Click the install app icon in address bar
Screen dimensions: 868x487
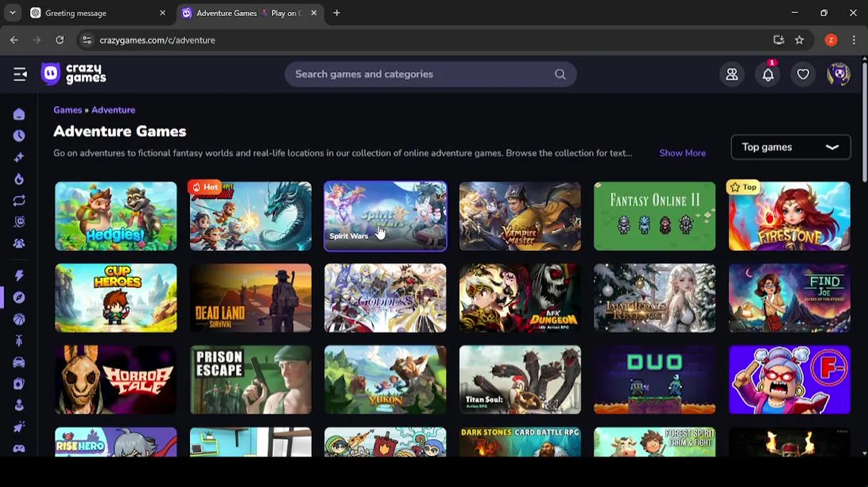pyautogui.click(x=779, y=40)
